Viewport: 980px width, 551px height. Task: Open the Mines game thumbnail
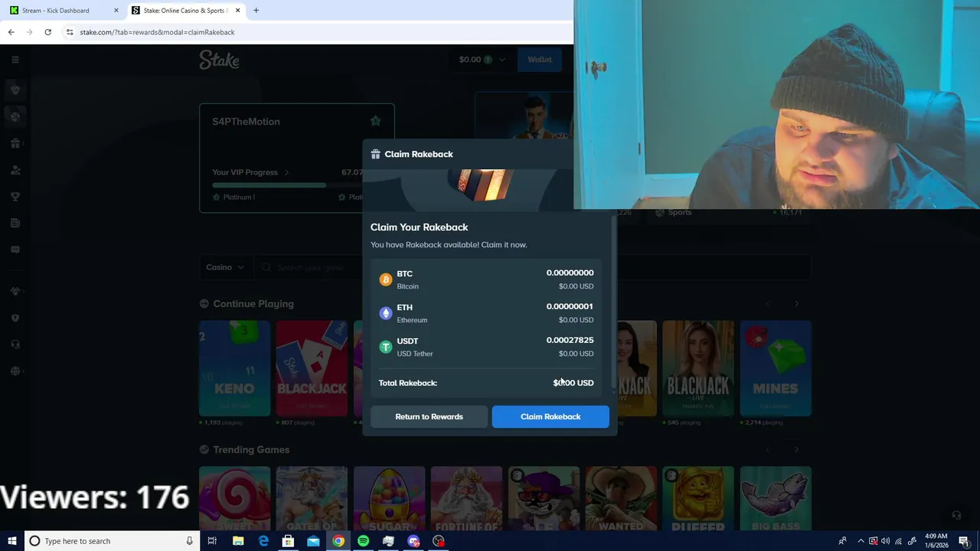pyautogui.click(x=776, y=368)
